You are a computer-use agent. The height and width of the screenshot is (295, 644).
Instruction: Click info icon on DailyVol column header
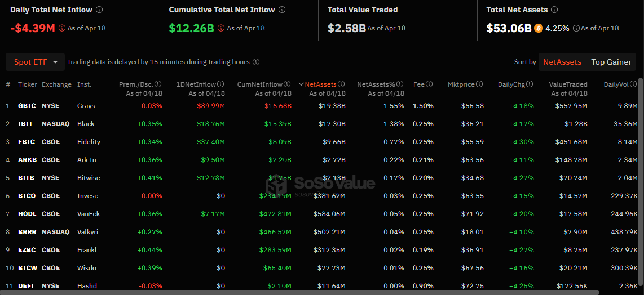tap(634, 84)
